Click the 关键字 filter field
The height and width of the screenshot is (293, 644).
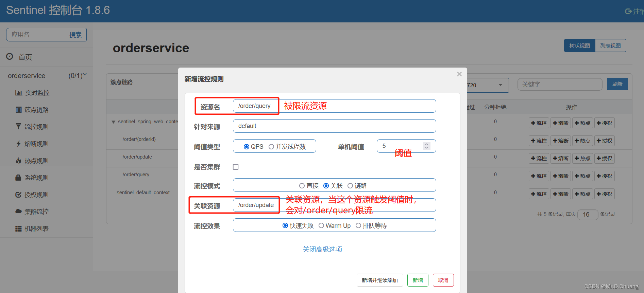coord(560,84)
